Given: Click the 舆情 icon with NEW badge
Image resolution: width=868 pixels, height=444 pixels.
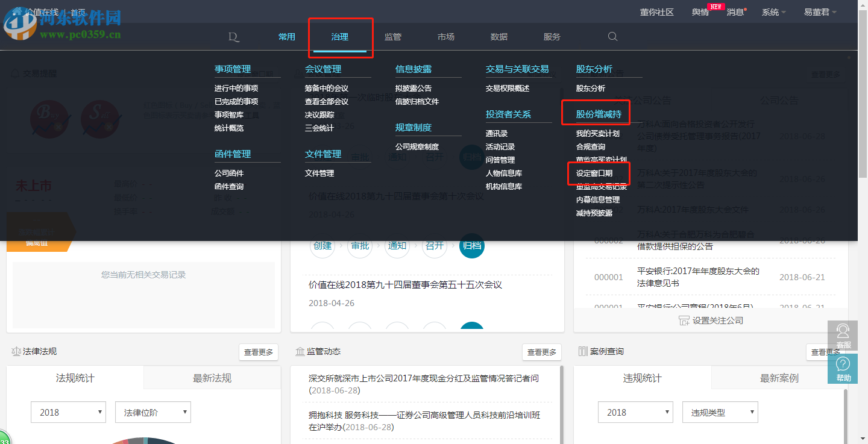Looking at the screenshot, I should click(x=699, y=11).
